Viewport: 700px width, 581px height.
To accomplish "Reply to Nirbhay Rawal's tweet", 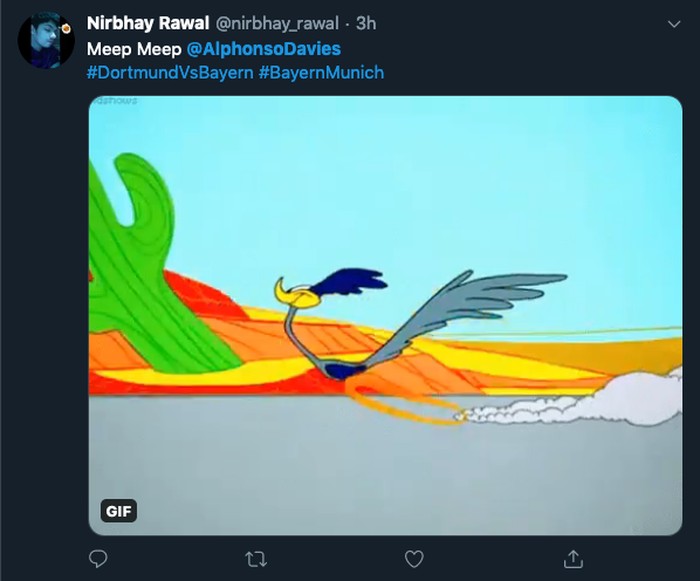I will tap(98, 558).
